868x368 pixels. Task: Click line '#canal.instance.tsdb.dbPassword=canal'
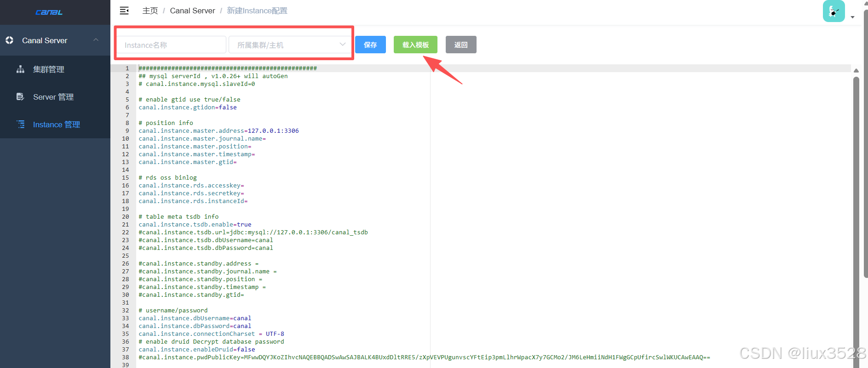206,248
